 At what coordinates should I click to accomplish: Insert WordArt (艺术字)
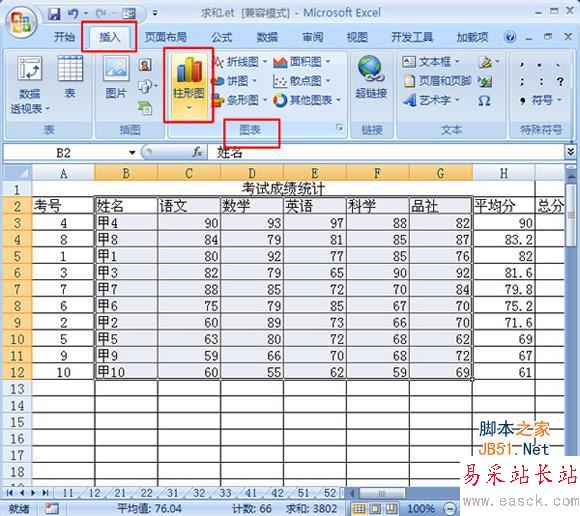[431, 100]
